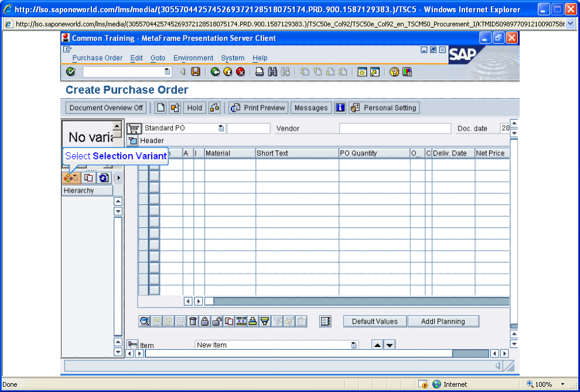Viewport: 580px width, 392px height.
Task: Click the Print Preview button
Action: pyautogui.click(x=258, y=108)
